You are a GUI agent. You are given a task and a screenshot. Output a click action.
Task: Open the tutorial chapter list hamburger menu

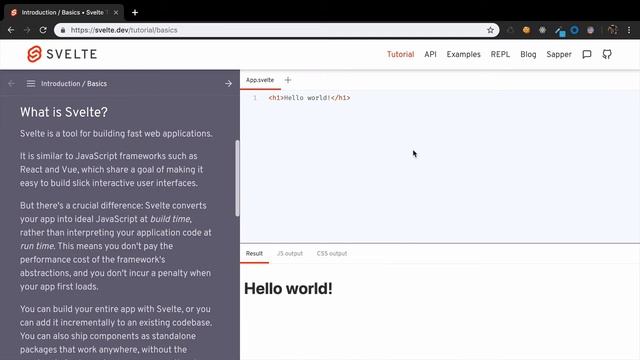click(31, 84)
